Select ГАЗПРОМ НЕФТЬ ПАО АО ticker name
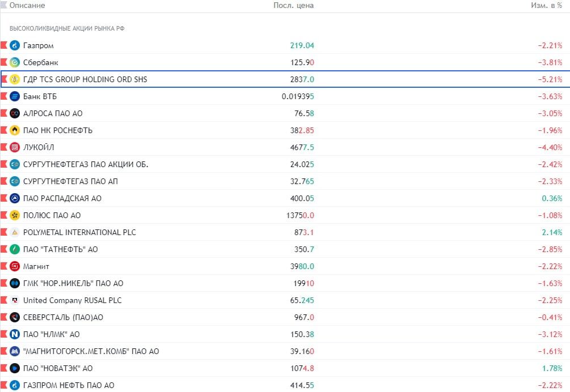Viewport: 570px width, 392px height. click(x=69, y=385)
